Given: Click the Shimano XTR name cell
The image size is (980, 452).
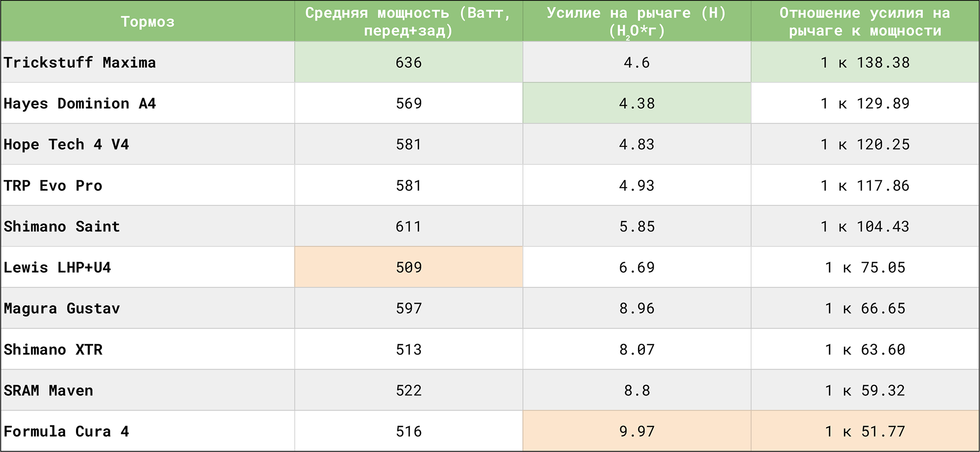Looking at the screenshot, I should coord(53,350).
